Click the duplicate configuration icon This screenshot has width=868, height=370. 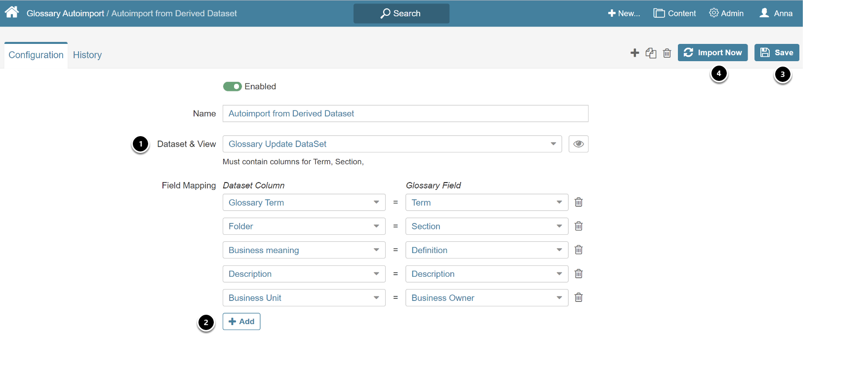tap(651, 53)
